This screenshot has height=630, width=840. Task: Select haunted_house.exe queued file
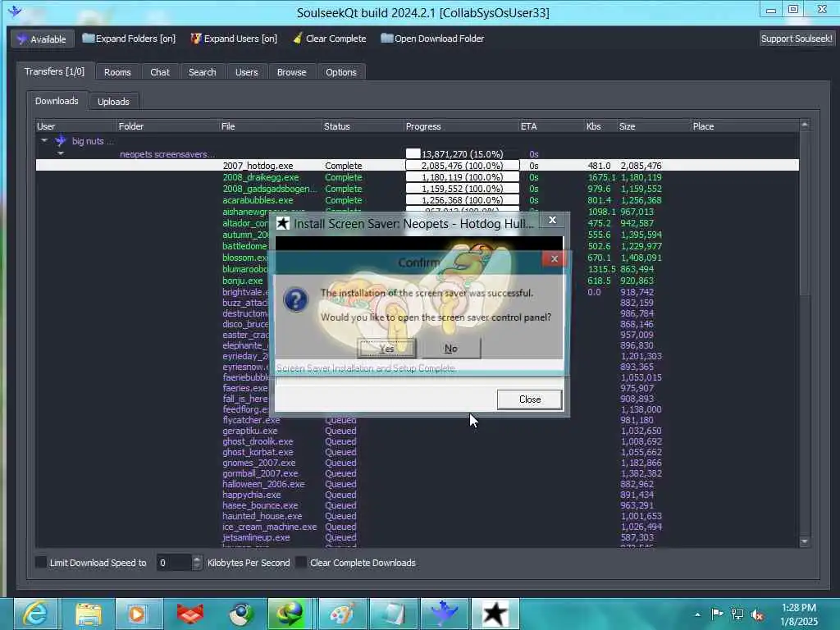(x=262, y=516)
